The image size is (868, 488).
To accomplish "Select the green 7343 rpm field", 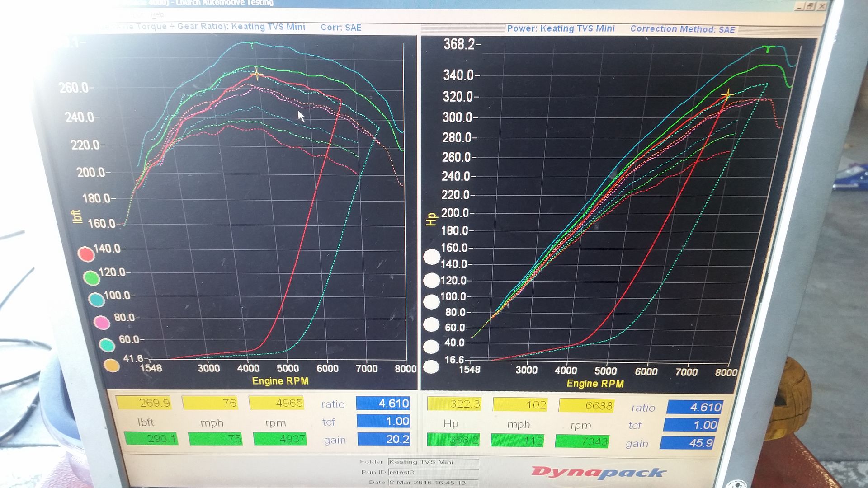I will pyautogui.click(x=582, y=441).
